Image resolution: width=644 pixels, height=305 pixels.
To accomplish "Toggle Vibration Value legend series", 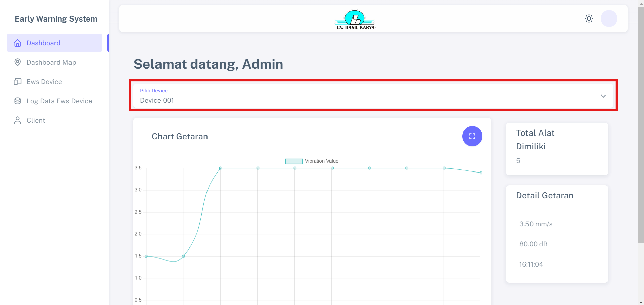I will (x=321, y=161).
